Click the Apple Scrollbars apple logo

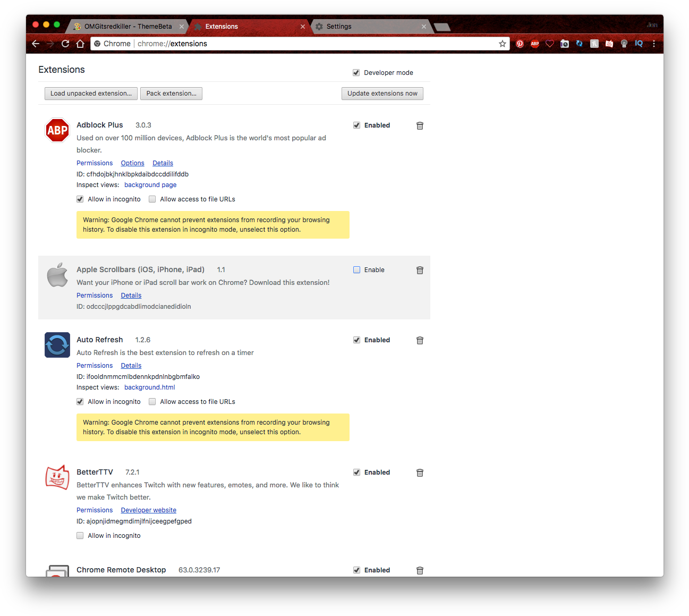(57, 275)
